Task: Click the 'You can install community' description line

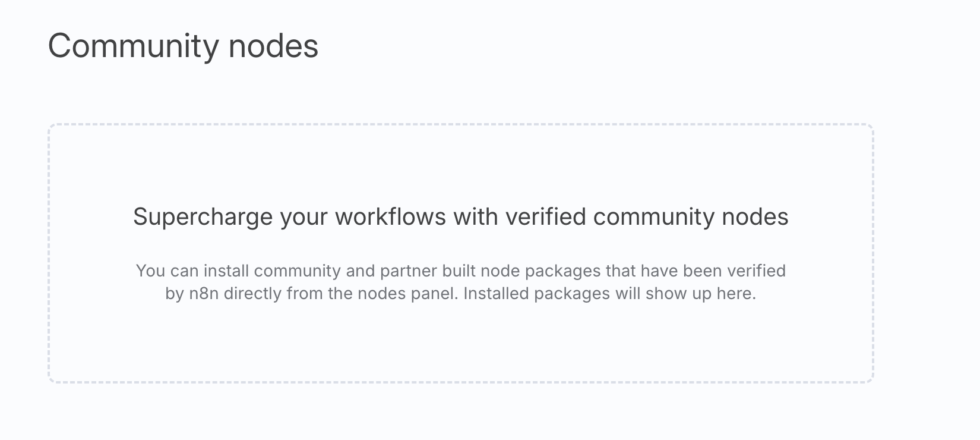Action: (460, 271)
